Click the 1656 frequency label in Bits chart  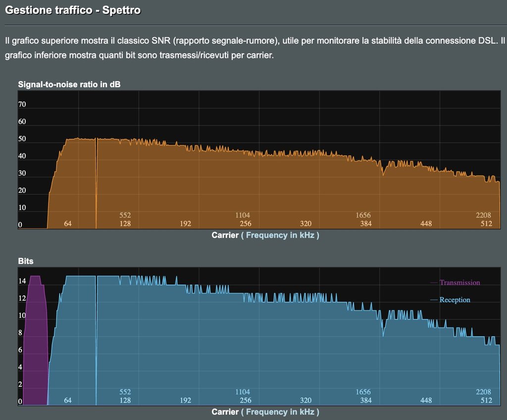[x=363, y=392]
